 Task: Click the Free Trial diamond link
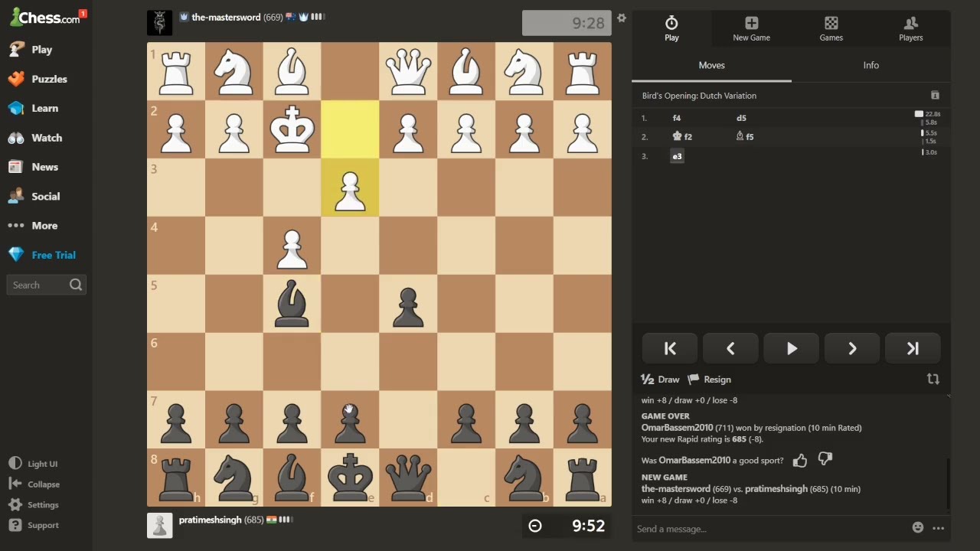42,255
